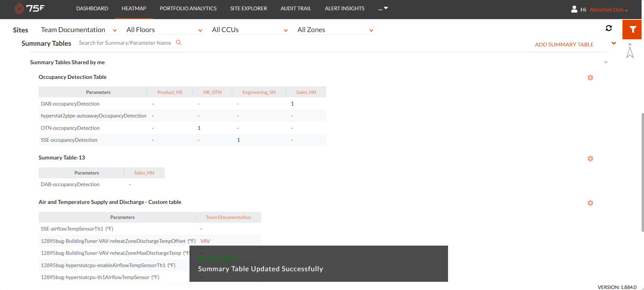Click Summary Table-13 title
The image size is (644, 290).
point(62,157)
